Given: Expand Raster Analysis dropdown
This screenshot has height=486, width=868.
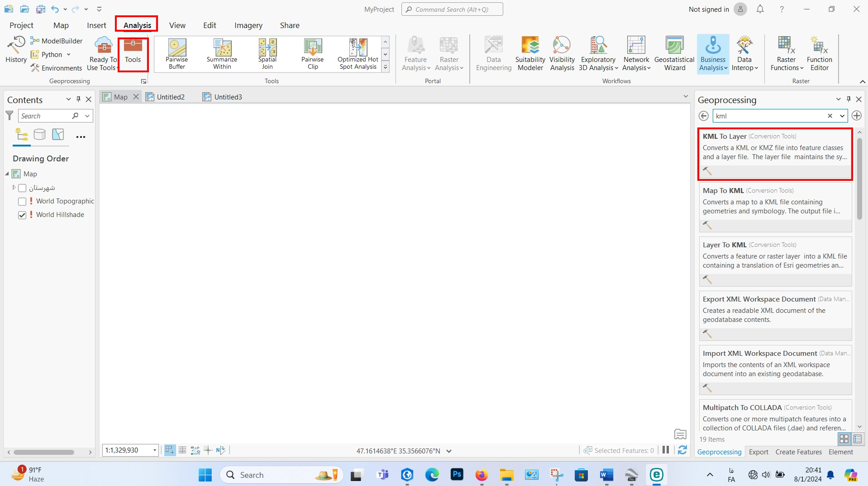Looking at the screenshot, I should (449, 53).
